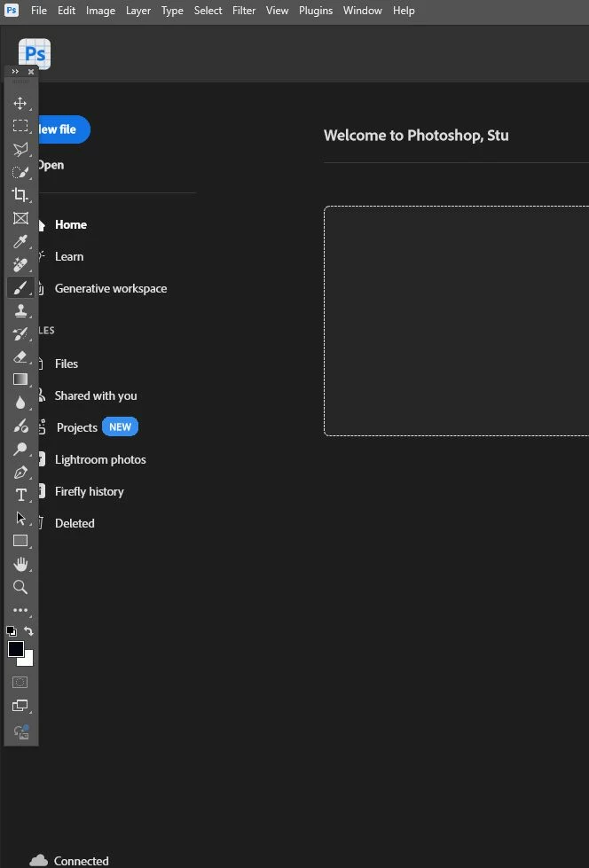Close the floating toolbar panel
Viewport: 589px width, 868px height.
(x=31, y=72)
